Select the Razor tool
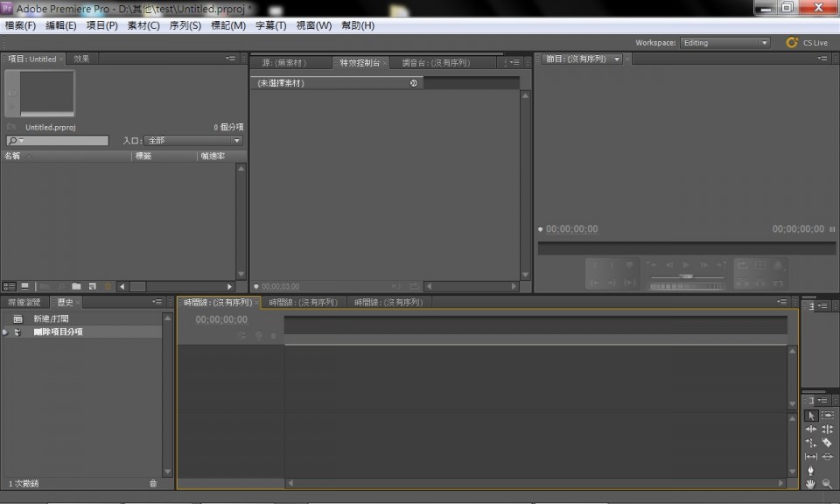Image resolution: width=840 pixels, height=504 pixels. pyautogui.click(x=828, y=443)
